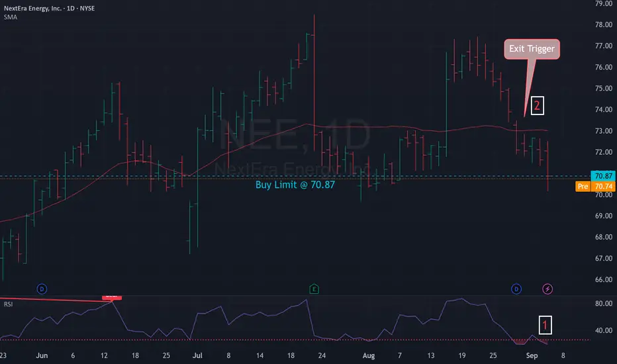Click the Jun date label
Viewport: 617px width, 364px height.
point(42,355)
